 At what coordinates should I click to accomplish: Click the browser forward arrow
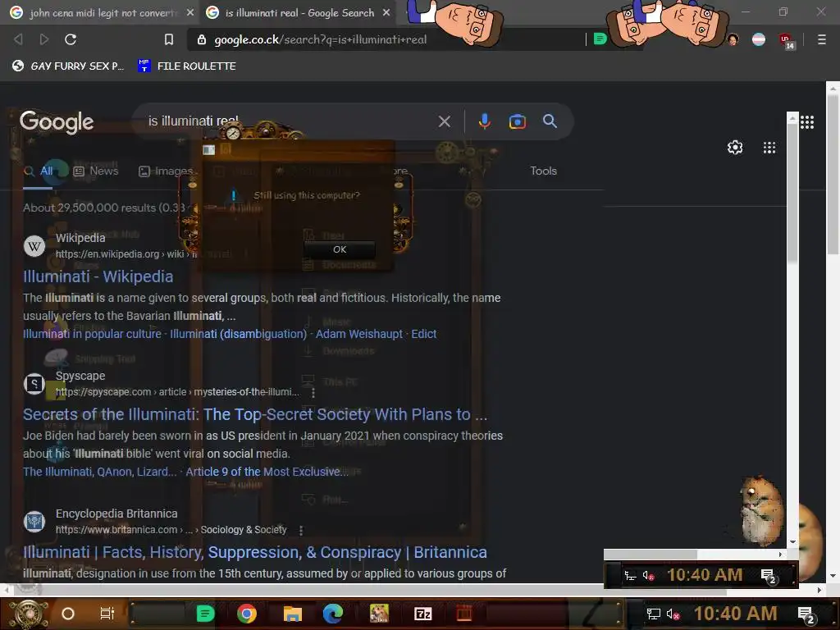click(44, 39)
